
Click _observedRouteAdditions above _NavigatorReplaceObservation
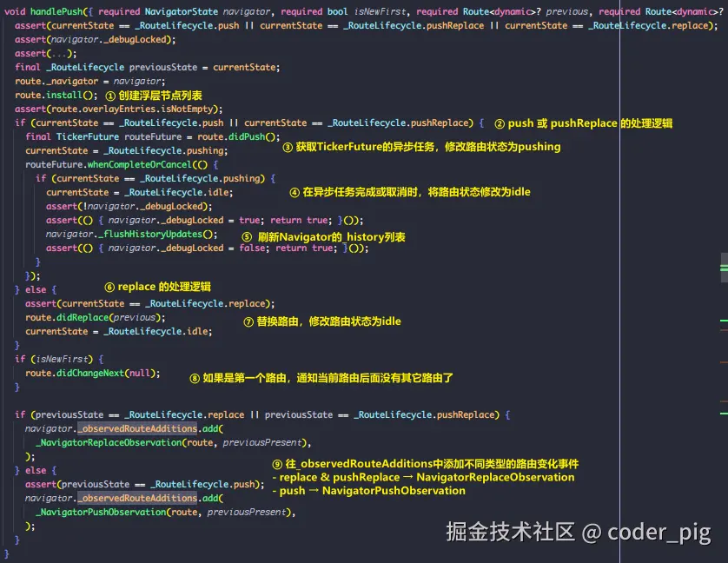click(137, 428)
